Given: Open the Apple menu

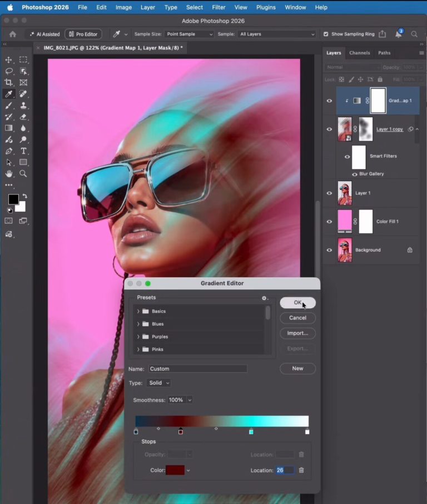Looking at the screenshot, I should click(x=11, y=7).
